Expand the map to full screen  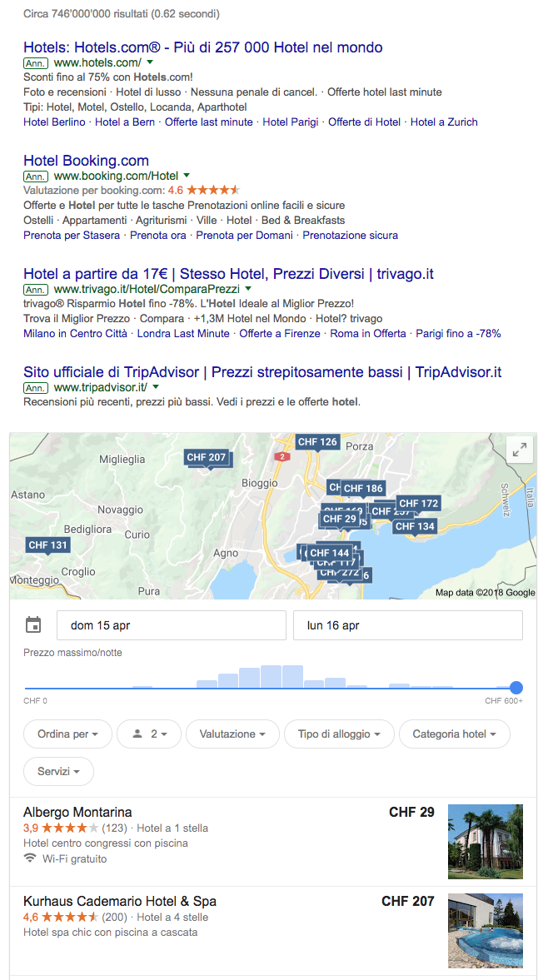click(x=519, y=450)
